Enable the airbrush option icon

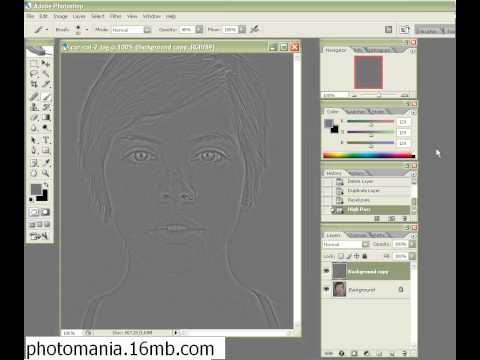255,29
